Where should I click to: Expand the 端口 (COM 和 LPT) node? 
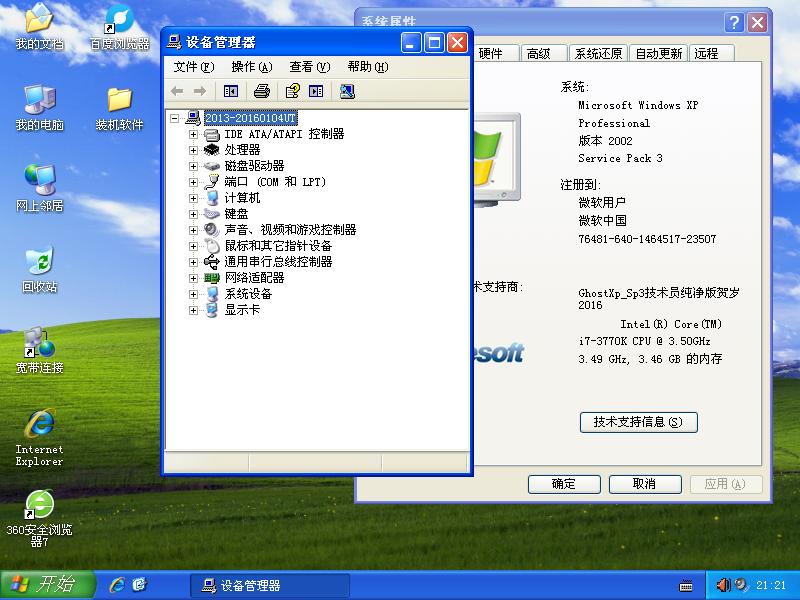[193, 182]
